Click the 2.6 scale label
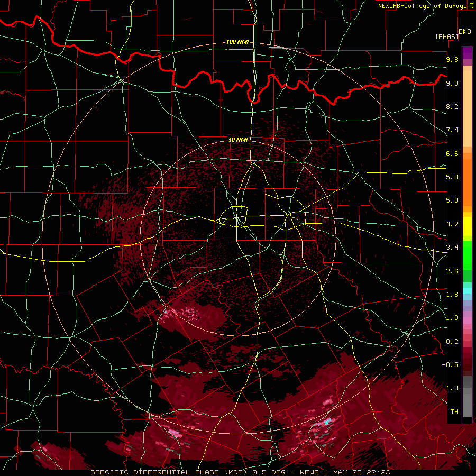Image resolution: width=476 pixels, height=476 pixels. tap(452, 271)
